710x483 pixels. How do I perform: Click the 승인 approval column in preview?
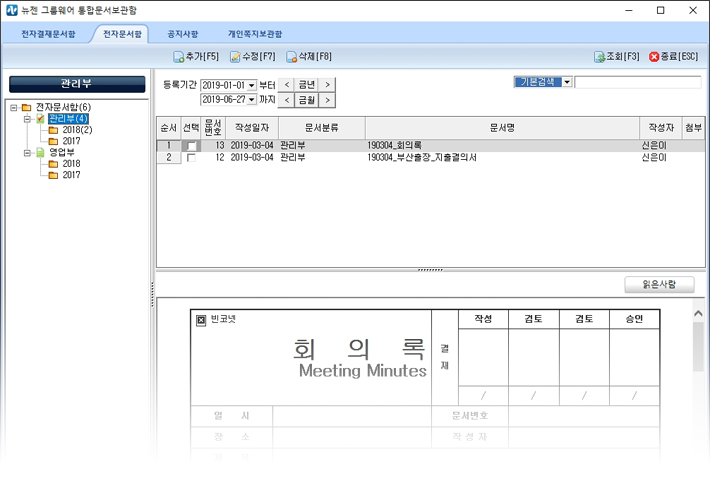pyautogui.click(x=634, y=319)
